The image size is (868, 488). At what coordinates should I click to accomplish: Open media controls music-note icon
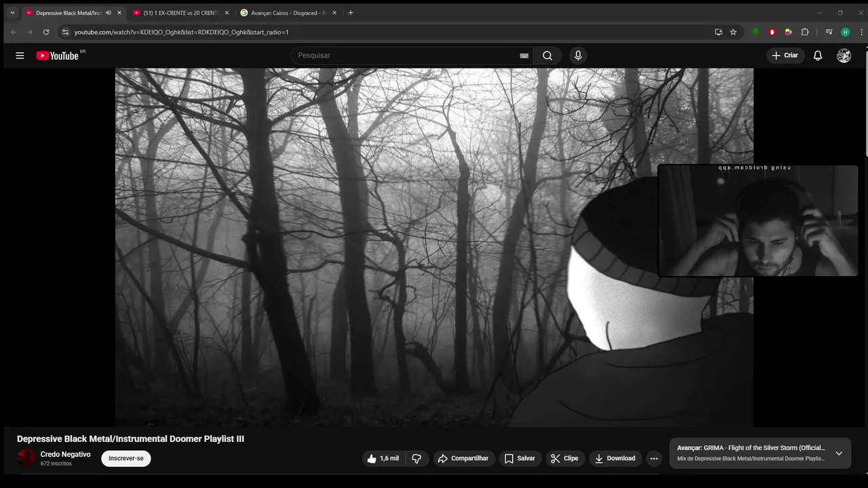[829, 32]
